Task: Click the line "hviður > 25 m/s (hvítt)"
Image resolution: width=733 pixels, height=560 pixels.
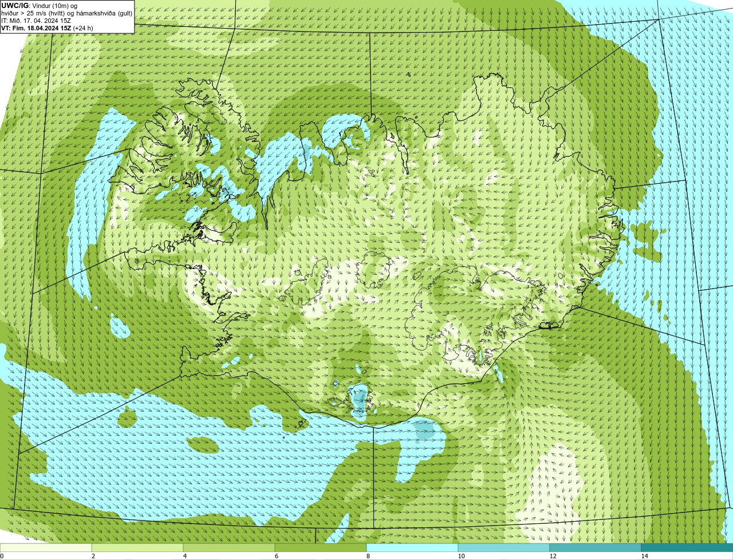Action: click(x=33, y=13)
